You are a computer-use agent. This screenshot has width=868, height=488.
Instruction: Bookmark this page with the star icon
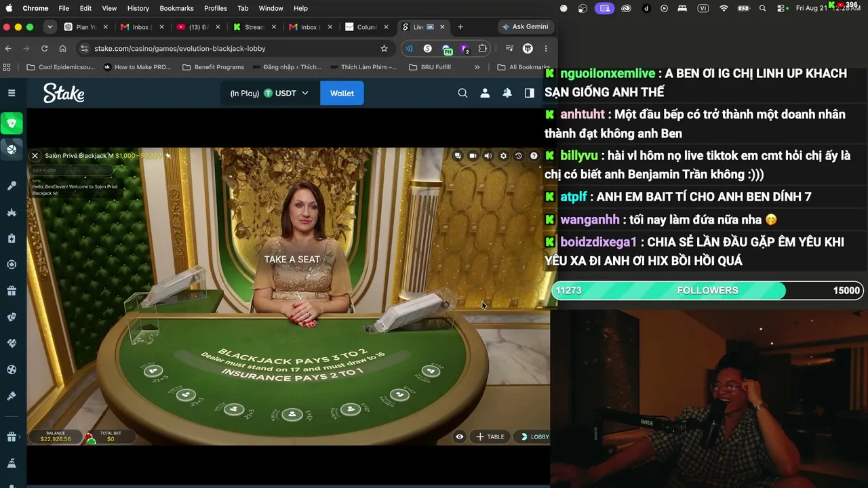click(384, 49)
